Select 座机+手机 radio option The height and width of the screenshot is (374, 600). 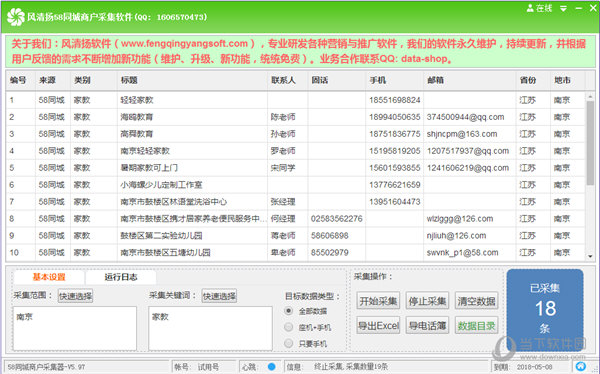click(289, 327)
